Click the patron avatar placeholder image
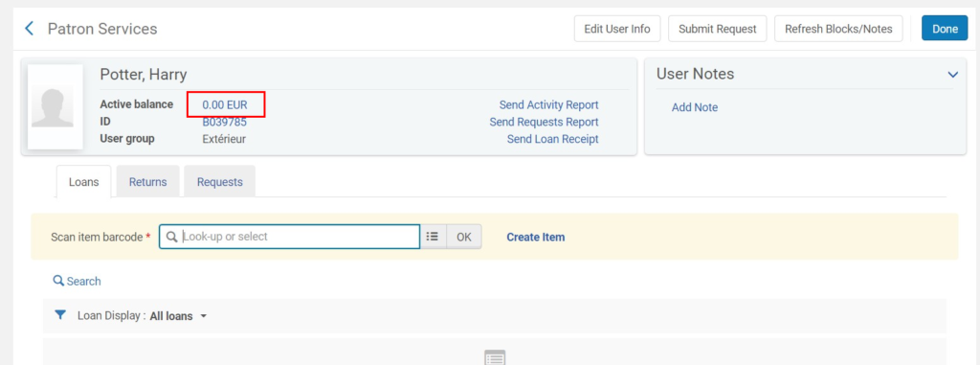 click(56, 107)
